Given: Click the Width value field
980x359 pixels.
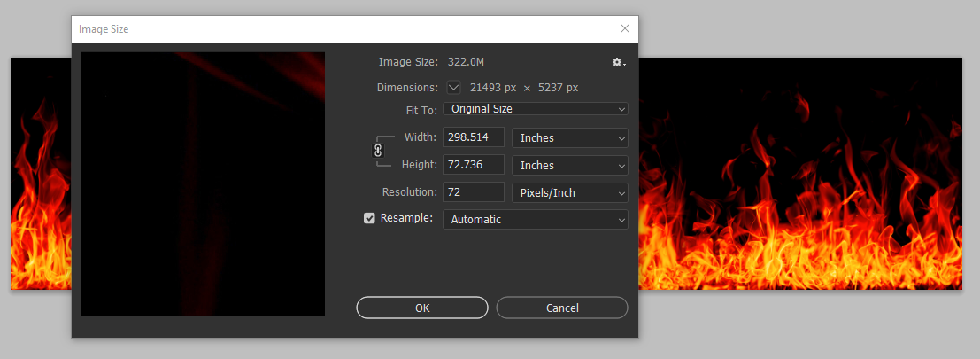Looking at the screenshot, I should click(x=473, y=137).
